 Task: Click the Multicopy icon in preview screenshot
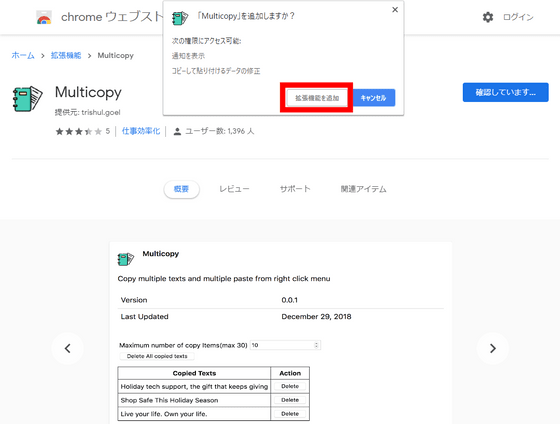click(126, 259)
